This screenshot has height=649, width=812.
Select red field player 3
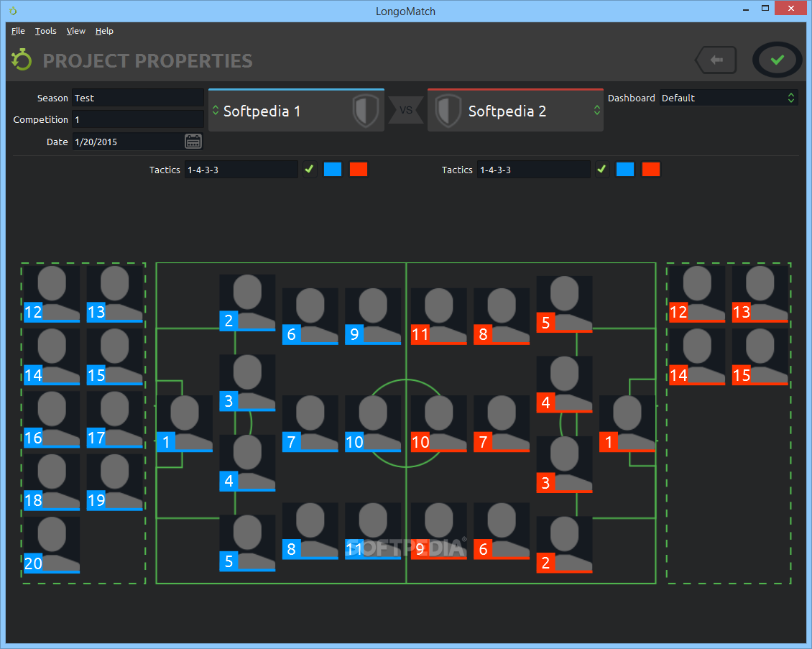point(565,464)
